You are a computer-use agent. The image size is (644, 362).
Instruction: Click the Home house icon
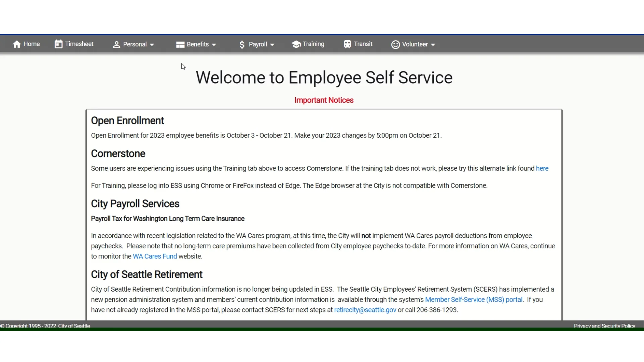17,44
